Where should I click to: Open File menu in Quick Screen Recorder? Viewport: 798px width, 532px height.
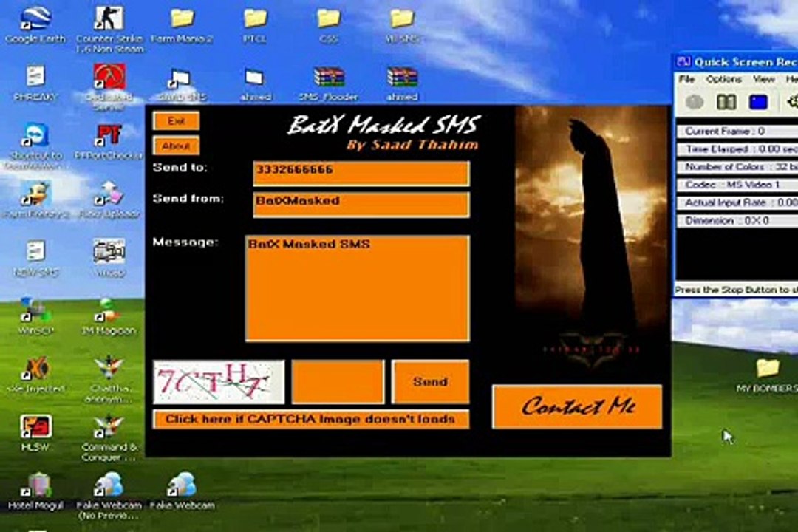tap(686, 79)
